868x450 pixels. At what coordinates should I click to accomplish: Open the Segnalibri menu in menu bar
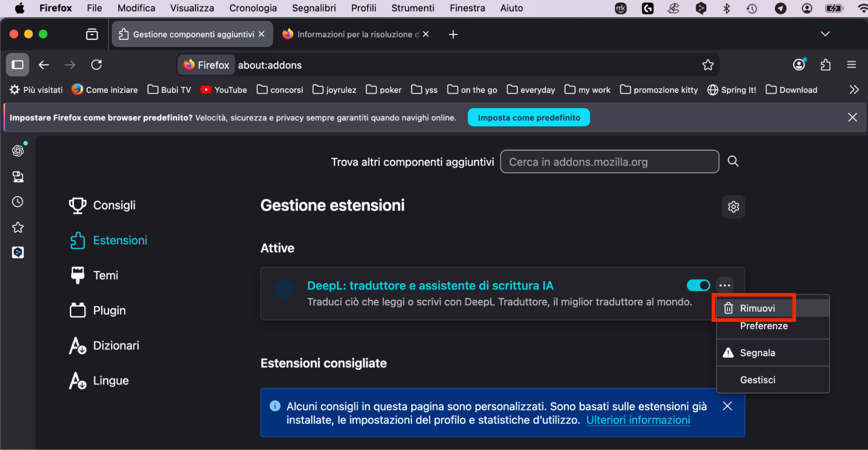[314, 8]
